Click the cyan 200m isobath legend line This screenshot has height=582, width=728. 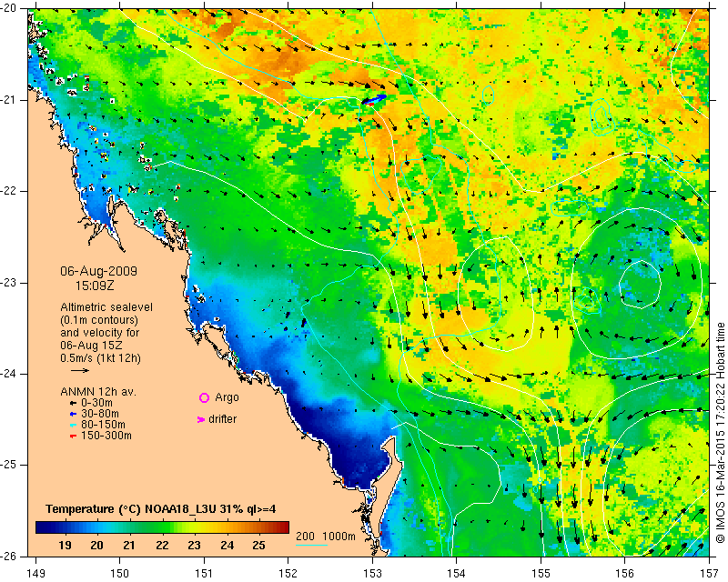coord(311,545)
